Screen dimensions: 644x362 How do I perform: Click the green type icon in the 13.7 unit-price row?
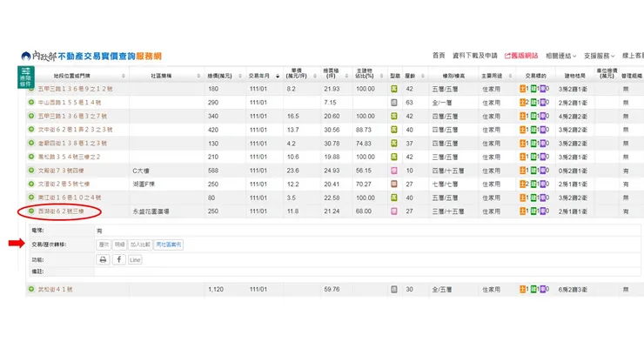[394, 130]
